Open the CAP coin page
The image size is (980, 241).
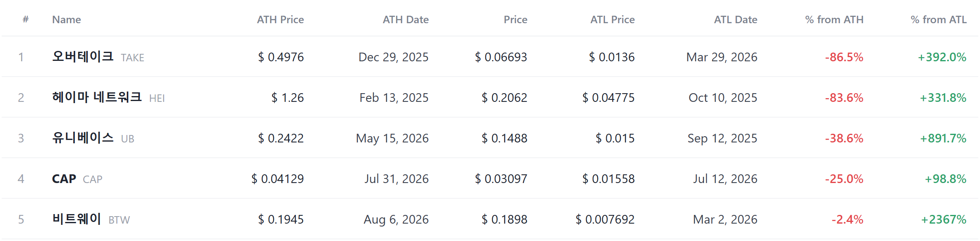[x=64, y=178]
